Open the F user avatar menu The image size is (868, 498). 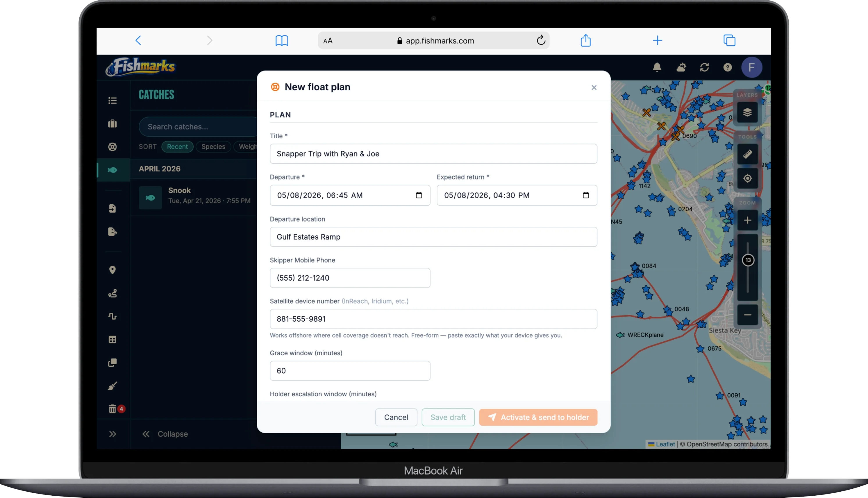click(751, 67)
